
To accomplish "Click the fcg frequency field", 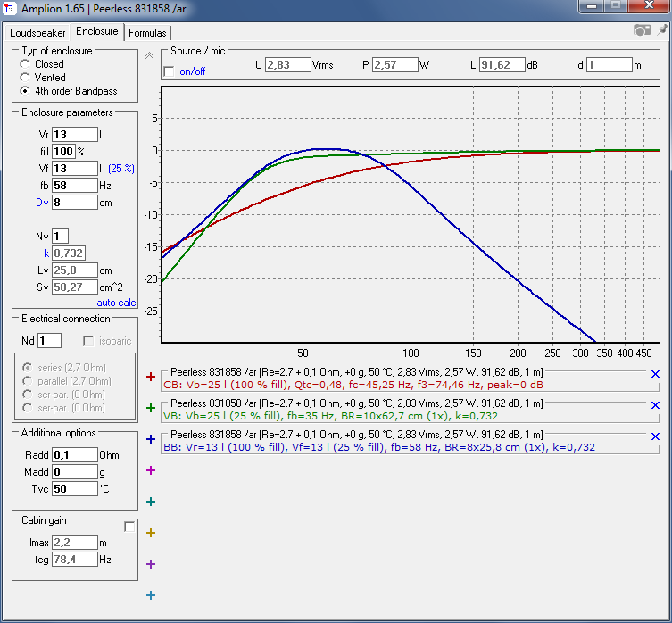I will (x=75, y=559).
